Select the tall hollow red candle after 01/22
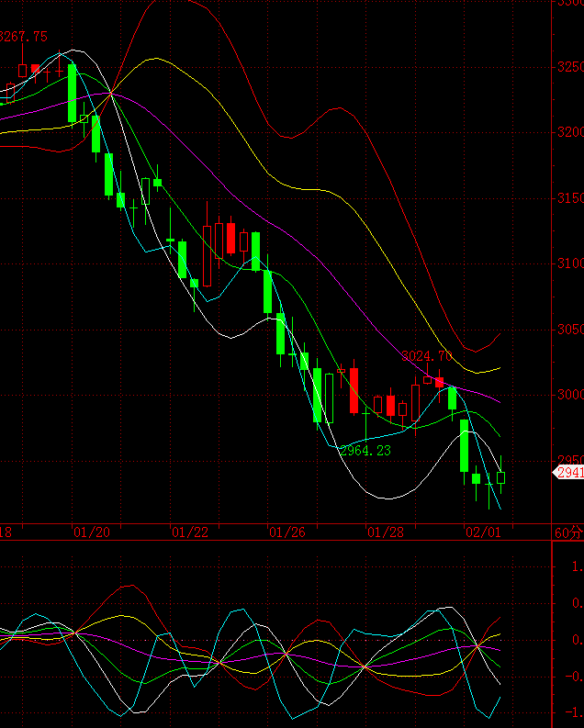 coord(207,256)
